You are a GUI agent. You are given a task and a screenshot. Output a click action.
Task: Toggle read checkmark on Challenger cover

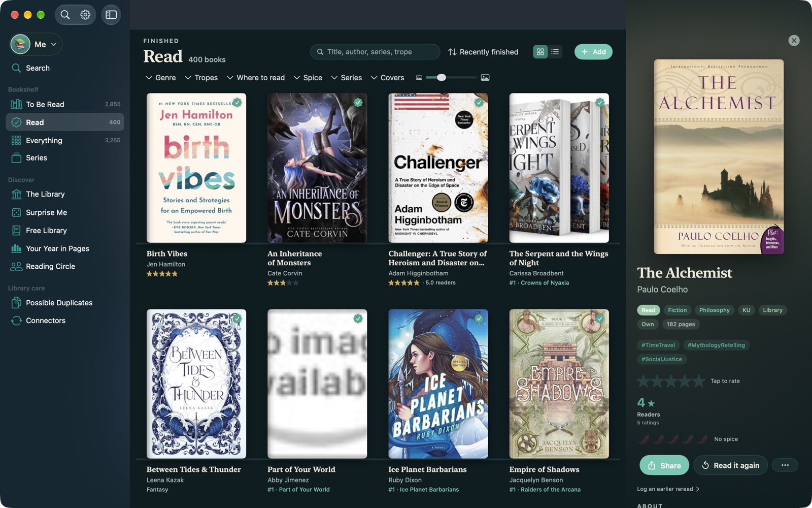pyautogui.click(x=479, y=102)
